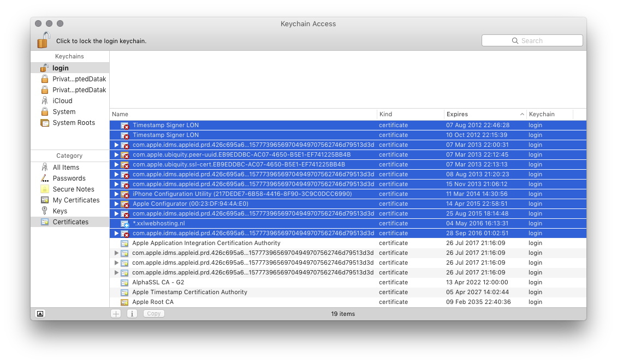The image size is (617, 364).
Task: Click expired icon of Timestamp Signer LON 07 Aug 2012
Action: click(124, 126)
